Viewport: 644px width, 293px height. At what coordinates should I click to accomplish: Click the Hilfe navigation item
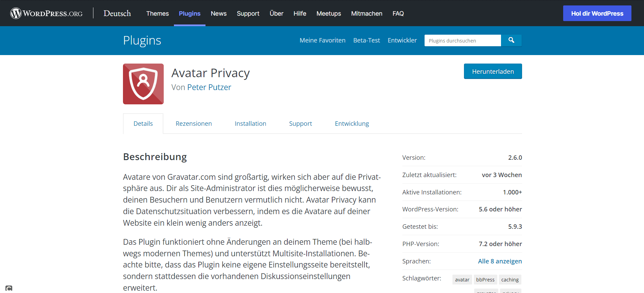click(x=300, y=13)
